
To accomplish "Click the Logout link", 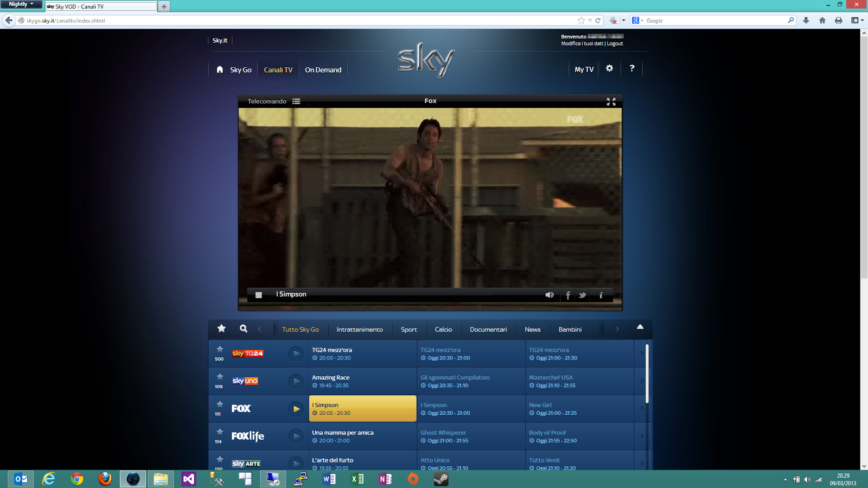I will point(615,43).
